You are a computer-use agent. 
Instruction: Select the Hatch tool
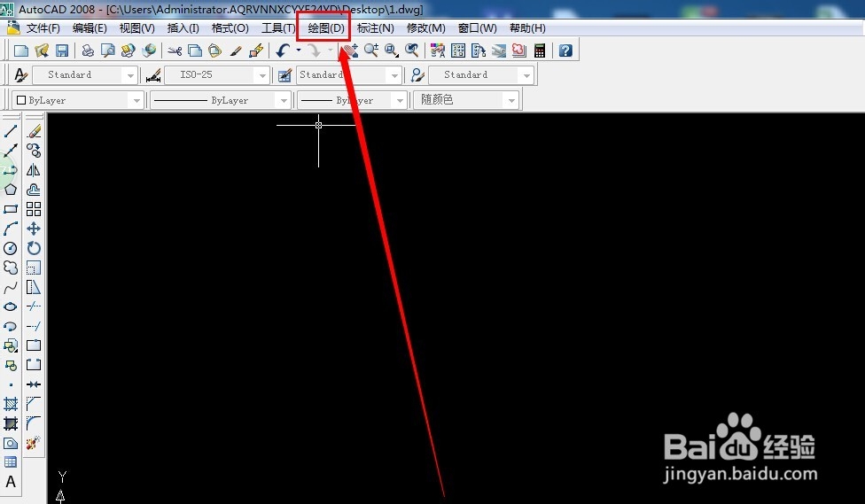point(11,404)
